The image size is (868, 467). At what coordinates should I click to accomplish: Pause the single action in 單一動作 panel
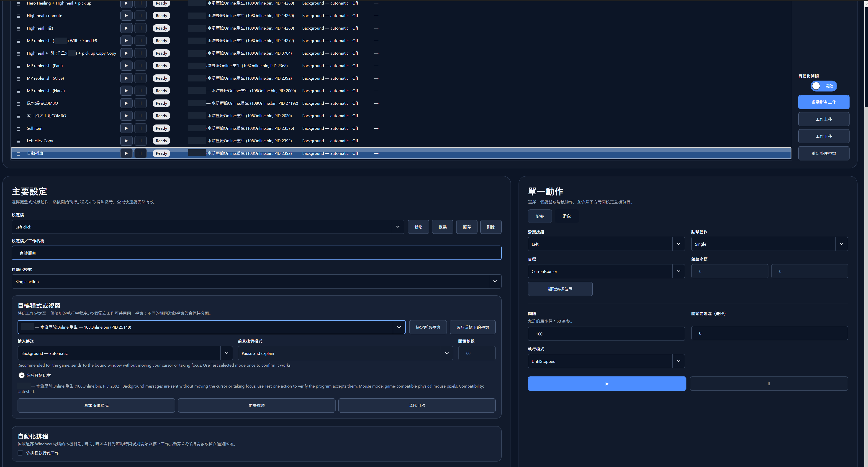tap(769, 383)
